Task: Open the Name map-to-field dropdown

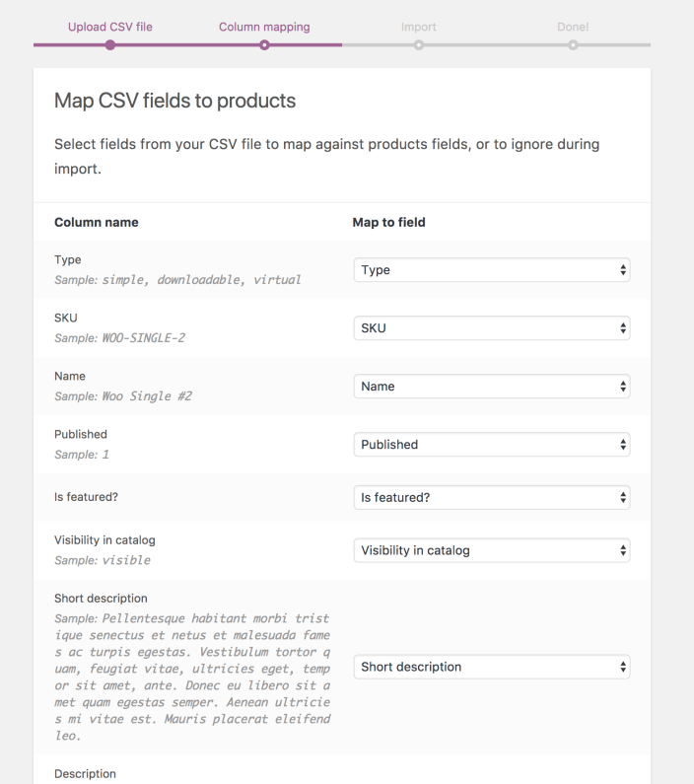Action: tap(491, 387)
